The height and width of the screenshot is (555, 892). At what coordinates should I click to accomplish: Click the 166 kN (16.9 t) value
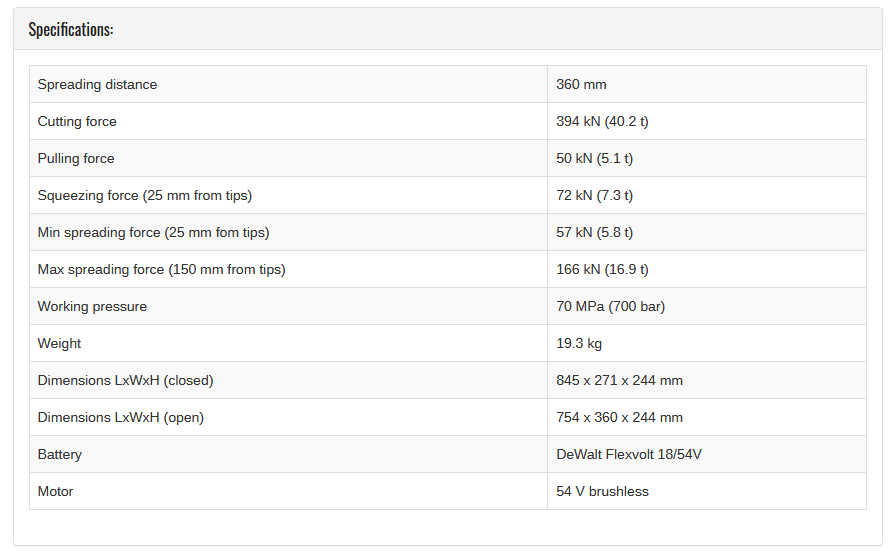[602, 269]
